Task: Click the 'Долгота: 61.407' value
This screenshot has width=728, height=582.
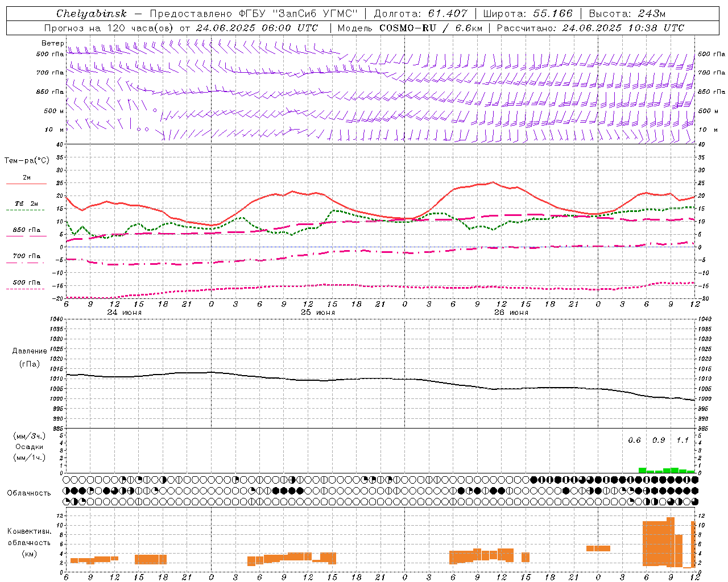Action: pos(420,14)
